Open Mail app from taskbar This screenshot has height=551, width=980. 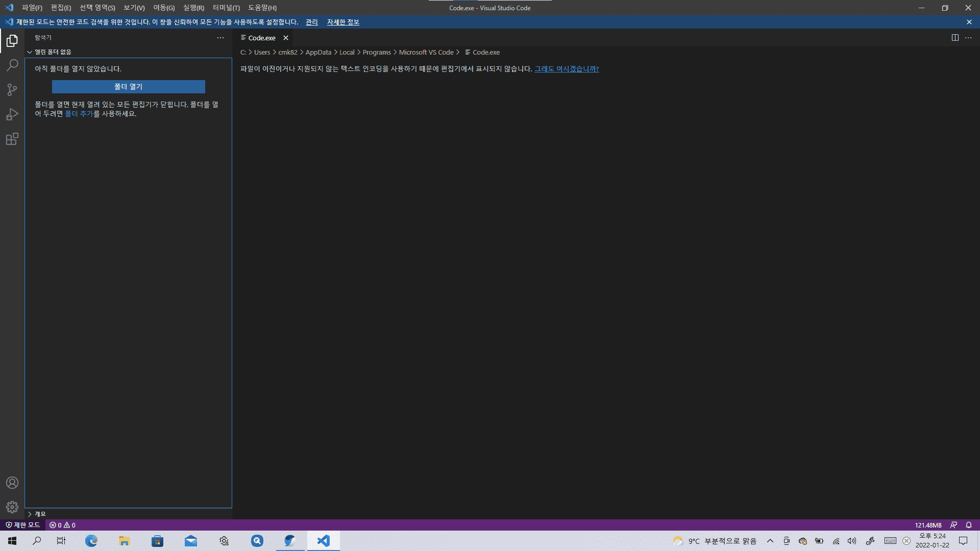[x=191, y=541]
